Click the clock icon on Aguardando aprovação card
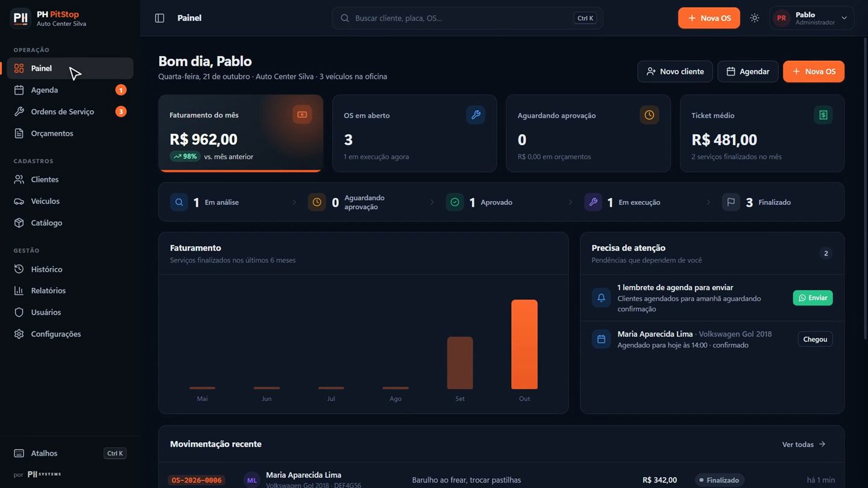This screenshot has width=868, height=488. [x=649, y=114]
